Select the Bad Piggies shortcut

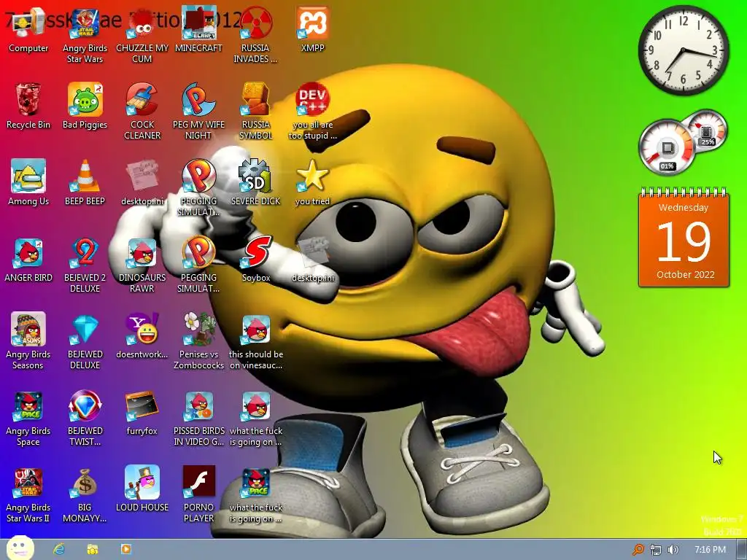point(85,106)
